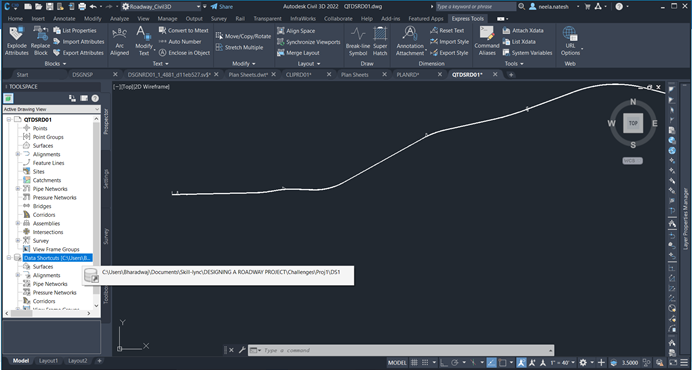Open the Annotate ribbon tab
692x370 pixels.
[x=64, y=19]
